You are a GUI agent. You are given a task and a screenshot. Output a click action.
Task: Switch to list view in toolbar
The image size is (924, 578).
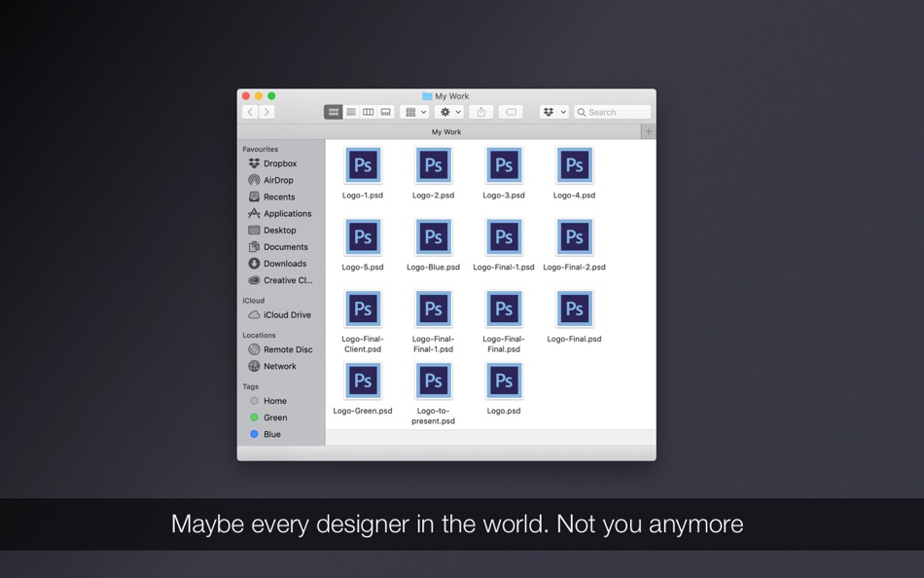click(x=350, y=112)
